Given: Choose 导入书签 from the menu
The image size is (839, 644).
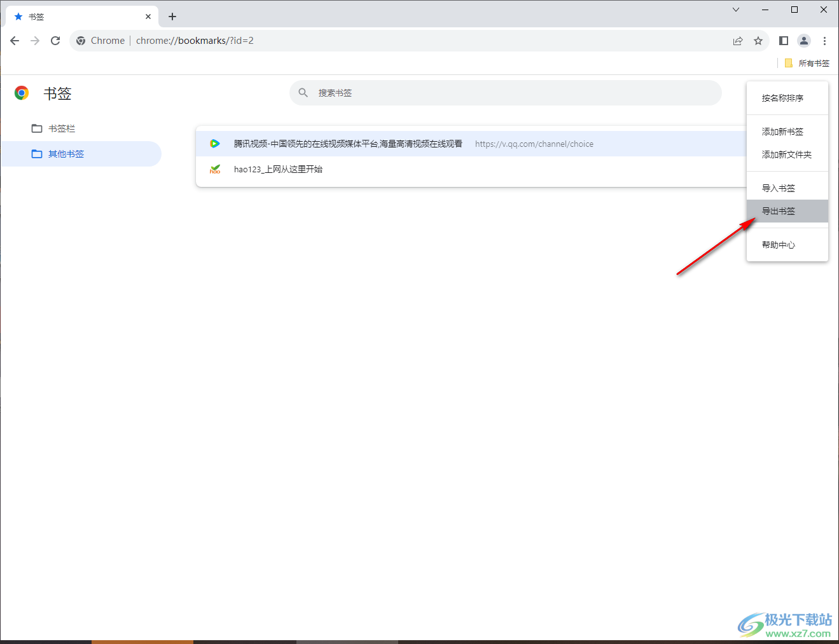Looking at the screenshot, I should (787, 188).
